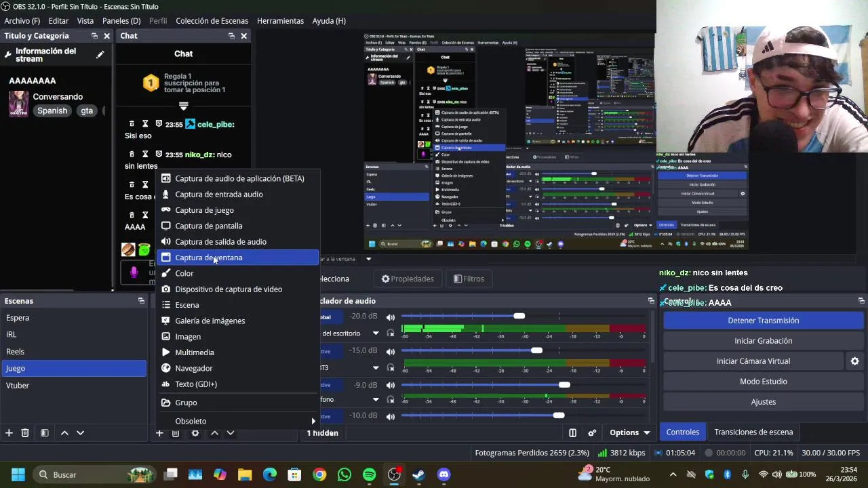Start the virtual camera

click(x=753, y=361)
